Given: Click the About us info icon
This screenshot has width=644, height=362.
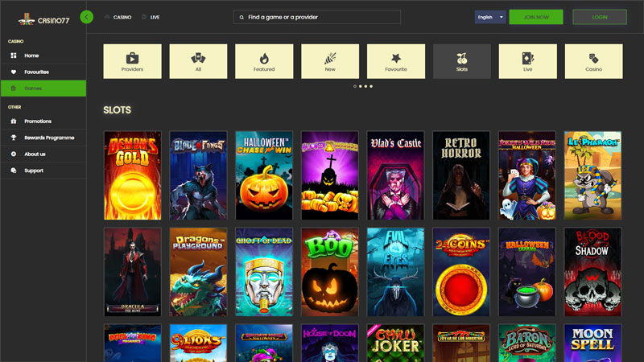Looking at the screenshot, I should (x=14, y=154).
